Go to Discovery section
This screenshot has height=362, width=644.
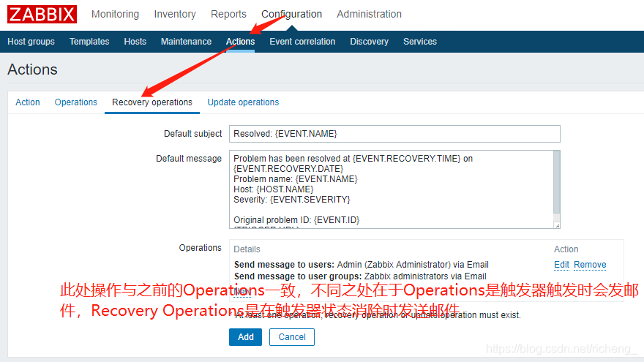tap(370, 42)
